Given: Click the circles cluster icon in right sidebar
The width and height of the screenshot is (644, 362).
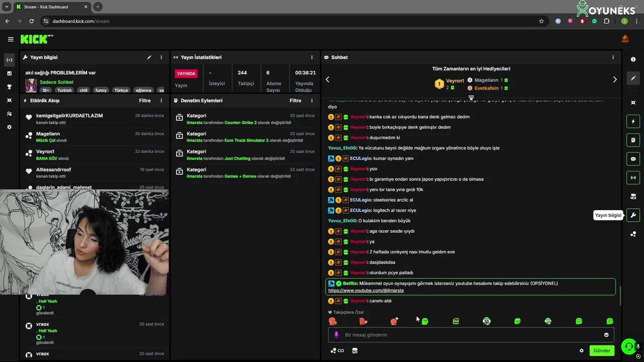Looking at the screenshot, I should [x=633, y=234].
